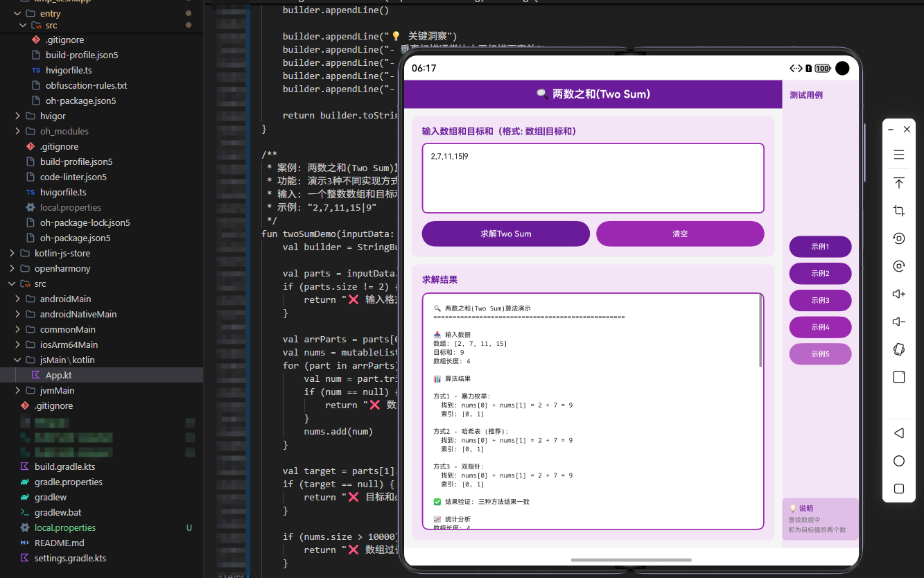Select the 示例3 test case

(820, 300)
